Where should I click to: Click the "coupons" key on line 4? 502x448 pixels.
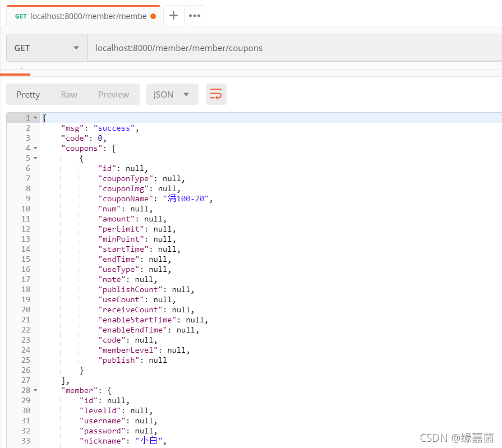(x=82, y=148)
